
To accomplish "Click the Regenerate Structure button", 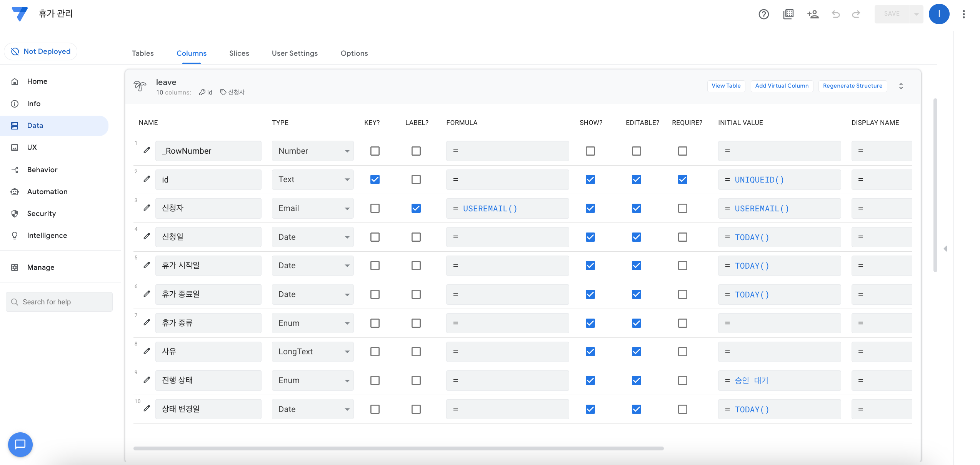I will 852,86.
